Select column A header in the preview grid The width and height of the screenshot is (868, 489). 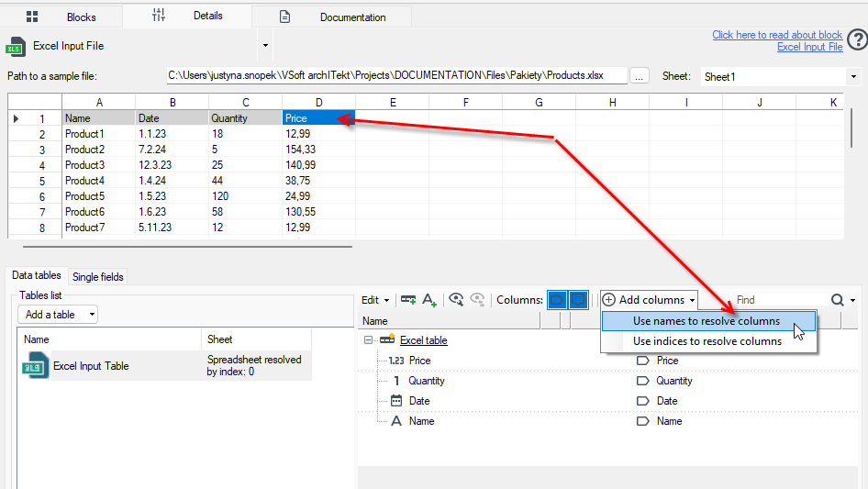98,102
